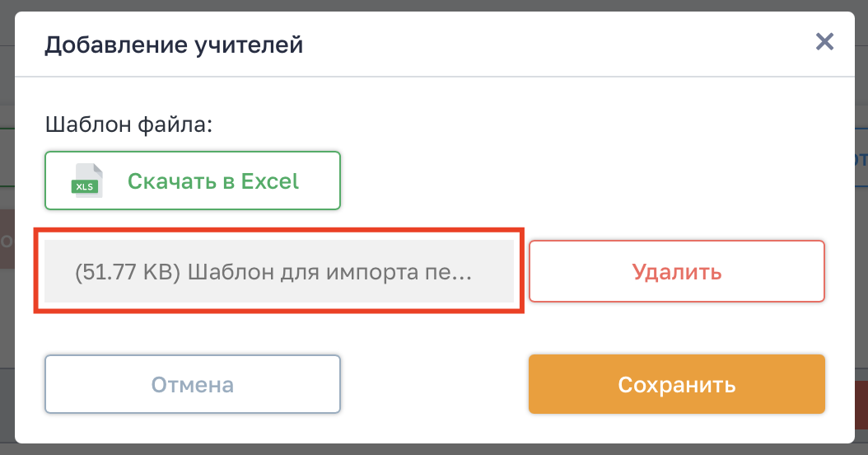
Task: Click the uploaded file name field
Action: [x=278, y=272]
